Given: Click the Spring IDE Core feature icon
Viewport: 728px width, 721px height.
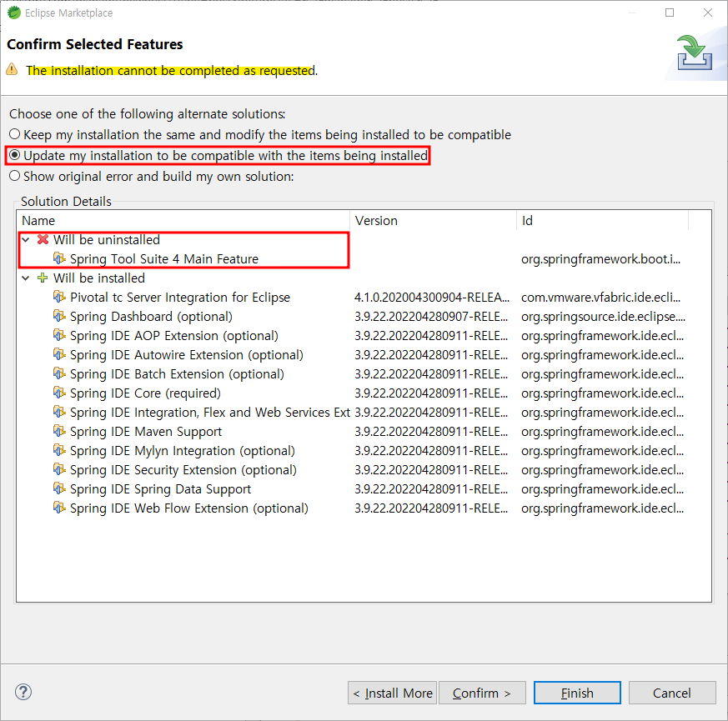Looking at the screenshot, I should click(59, 393).
